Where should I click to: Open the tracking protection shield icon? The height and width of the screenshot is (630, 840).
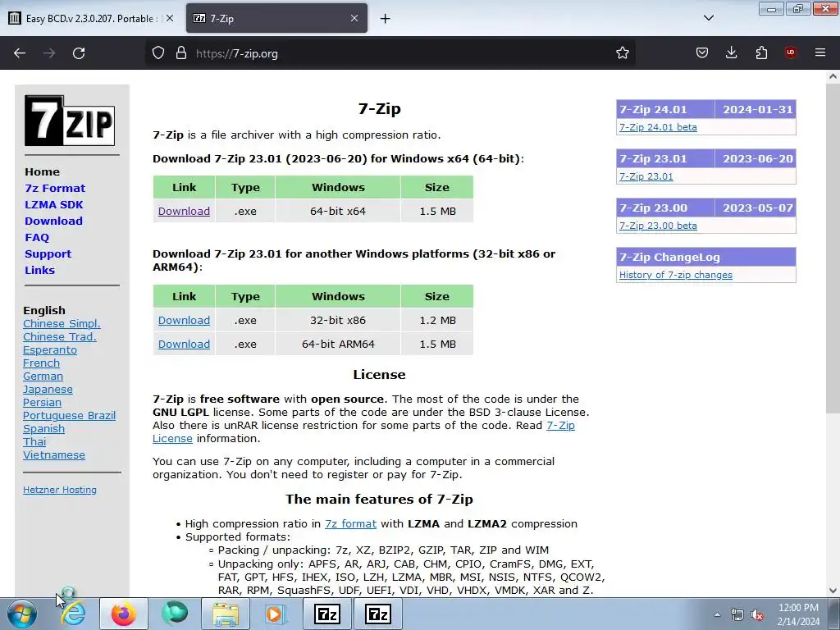pyautogui.click(x=158, y=53)
